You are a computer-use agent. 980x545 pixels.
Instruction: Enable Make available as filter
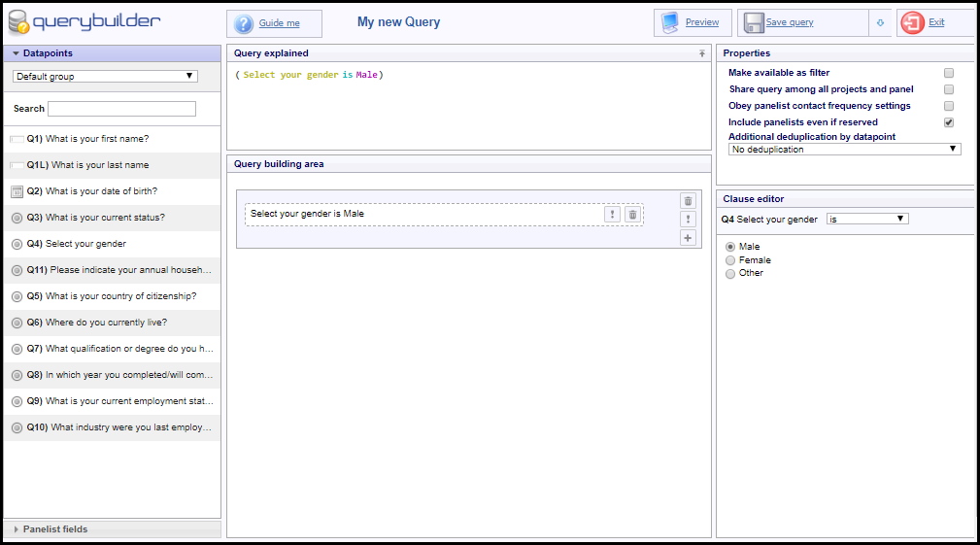tap(949, 73)
